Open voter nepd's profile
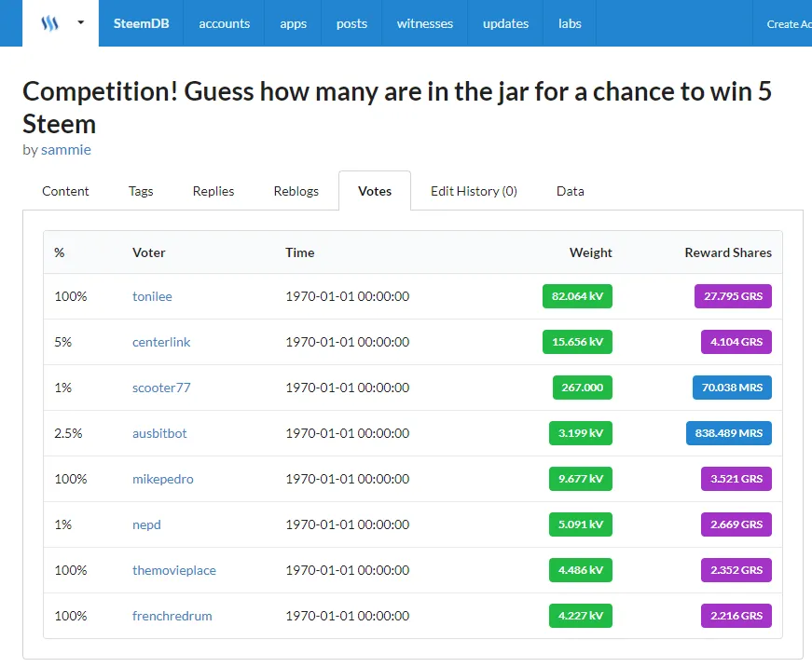812x667 pixels. pos(146,524)
